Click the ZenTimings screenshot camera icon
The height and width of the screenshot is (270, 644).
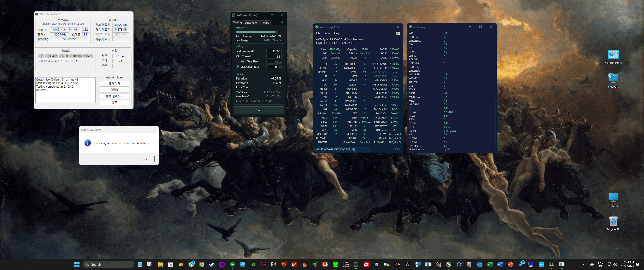(x=398, y=33)
